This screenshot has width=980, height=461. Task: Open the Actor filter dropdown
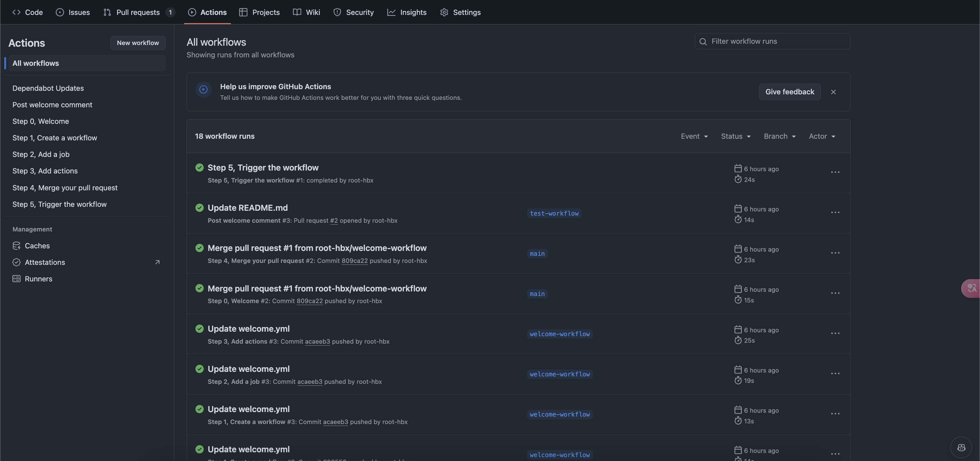[822, 136]
